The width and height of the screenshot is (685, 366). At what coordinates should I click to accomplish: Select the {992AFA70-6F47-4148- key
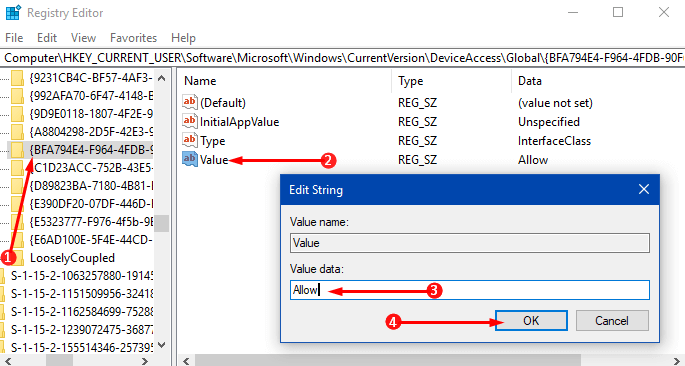click(91, 95)
